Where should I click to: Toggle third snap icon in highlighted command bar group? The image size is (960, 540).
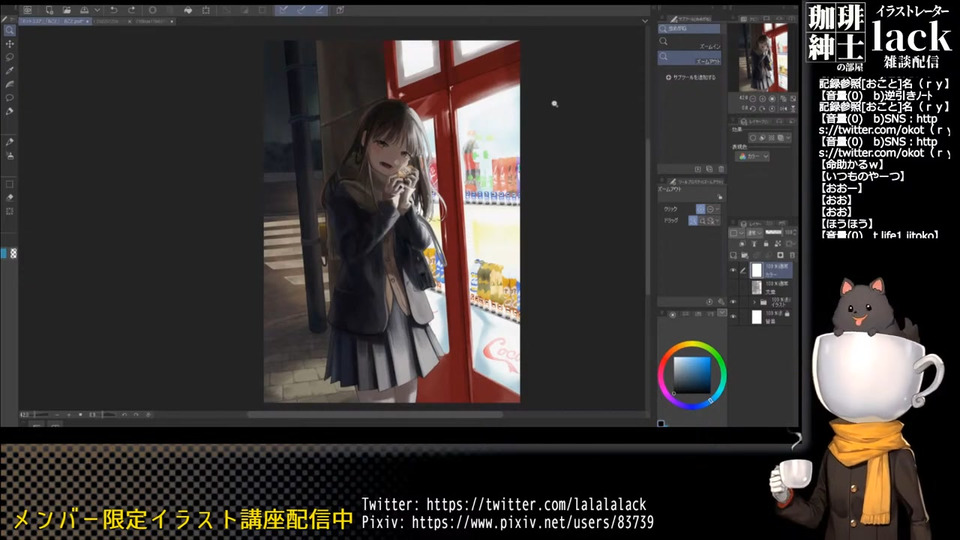coord(320,10)
